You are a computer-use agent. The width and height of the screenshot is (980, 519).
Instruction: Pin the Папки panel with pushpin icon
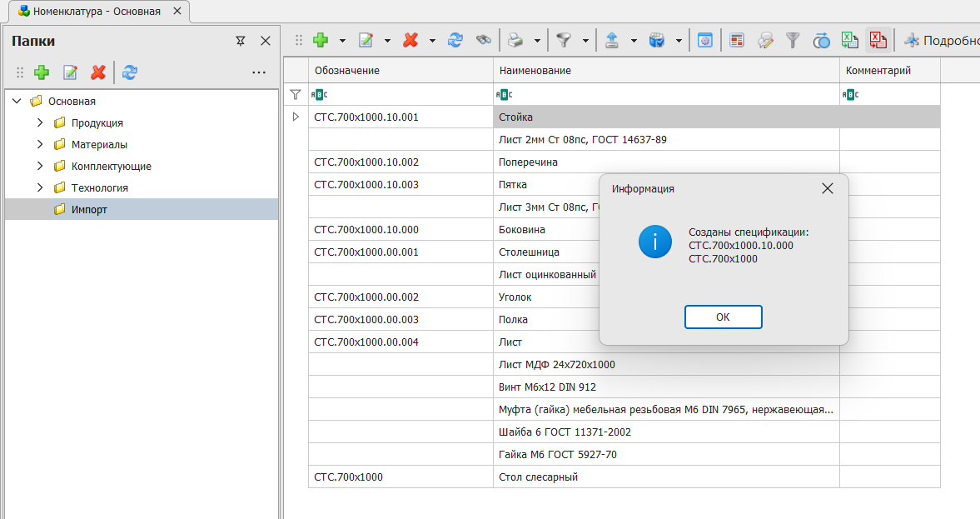click(x=241, y=41)
